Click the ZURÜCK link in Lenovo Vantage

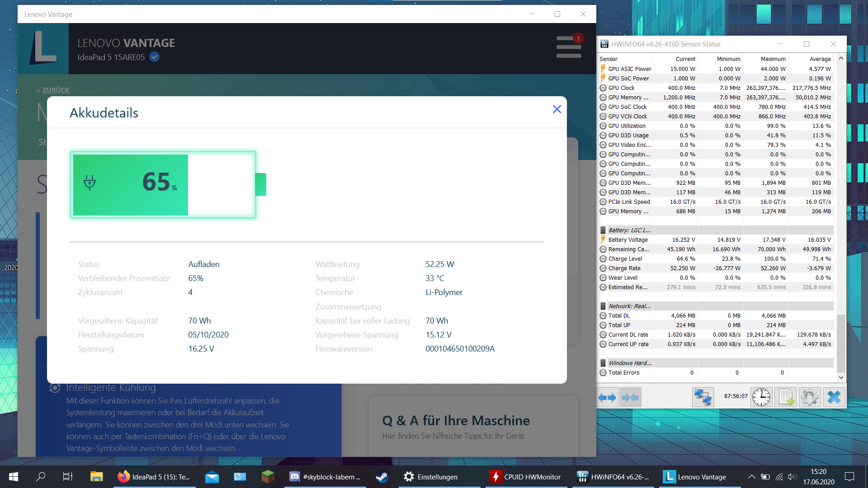coord(53,90)
